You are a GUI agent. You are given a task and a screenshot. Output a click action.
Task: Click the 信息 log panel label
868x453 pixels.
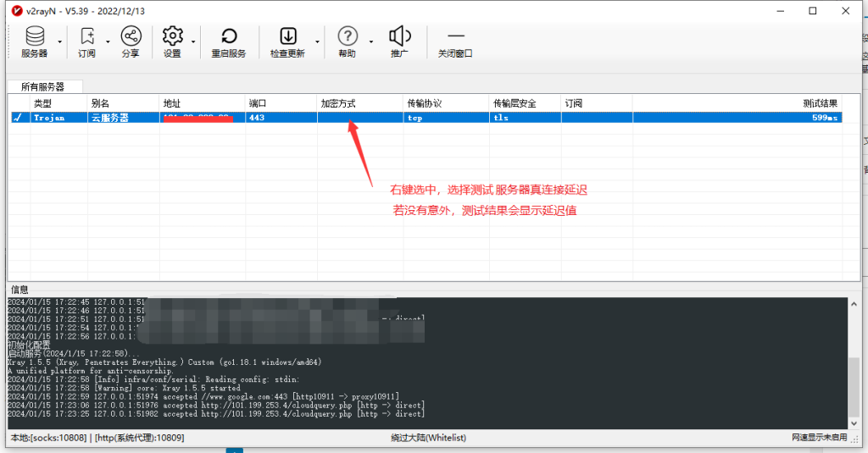coord(19,290)
